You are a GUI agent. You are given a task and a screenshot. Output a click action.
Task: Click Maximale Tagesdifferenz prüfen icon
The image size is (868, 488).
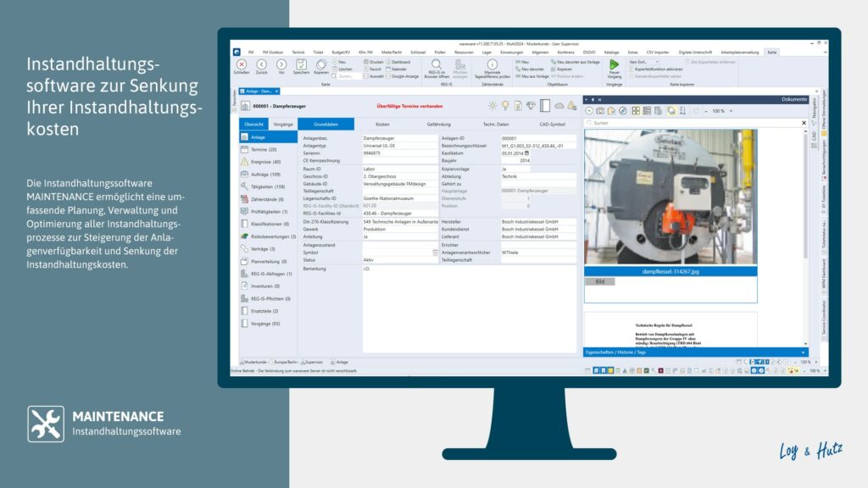(x=492, y=63)
